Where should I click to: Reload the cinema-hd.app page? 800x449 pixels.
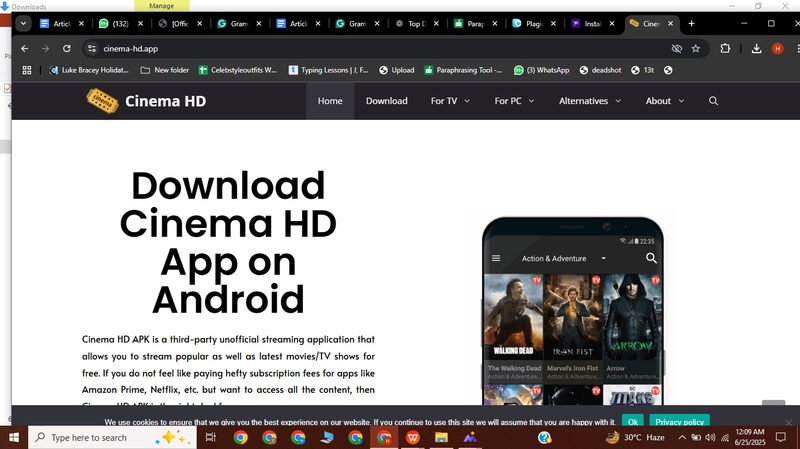coord(66,48)
